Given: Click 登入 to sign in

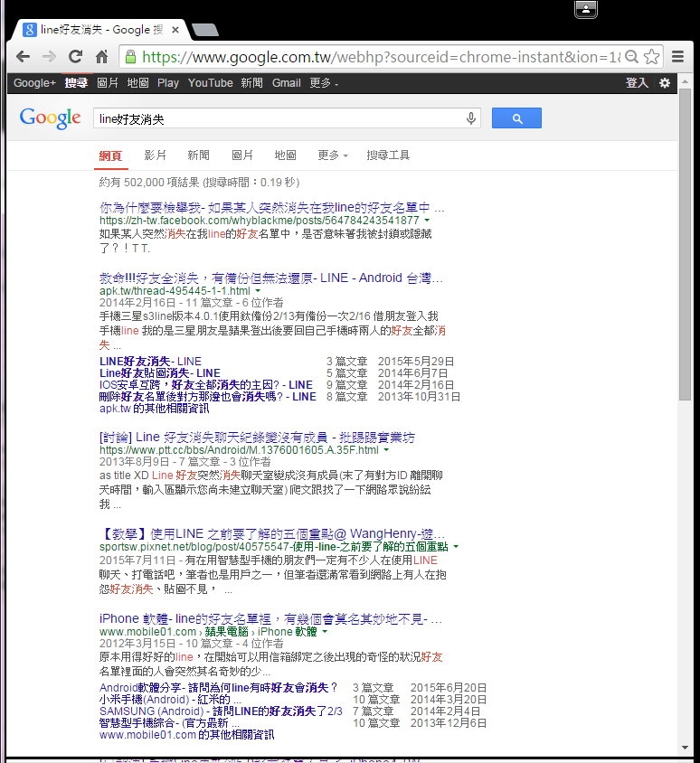Looking at the screenshot, I should click(637, 83).
